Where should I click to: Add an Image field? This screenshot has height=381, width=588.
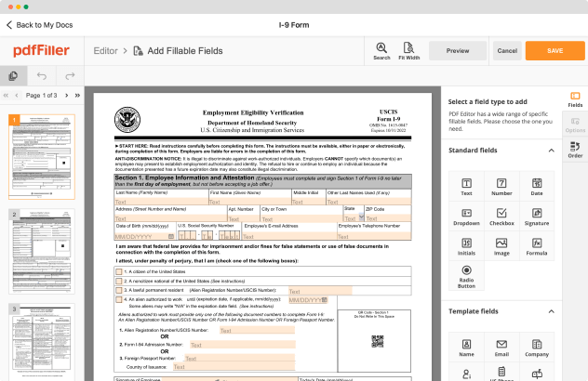pos(501,246)
